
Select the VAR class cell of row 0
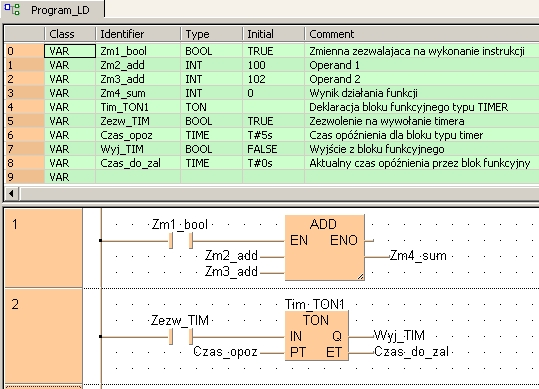coord(70,51)
